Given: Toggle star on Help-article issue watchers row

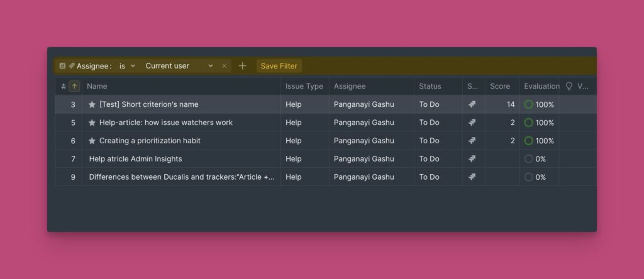Looking at the screenshot, I should pos(92,123).
